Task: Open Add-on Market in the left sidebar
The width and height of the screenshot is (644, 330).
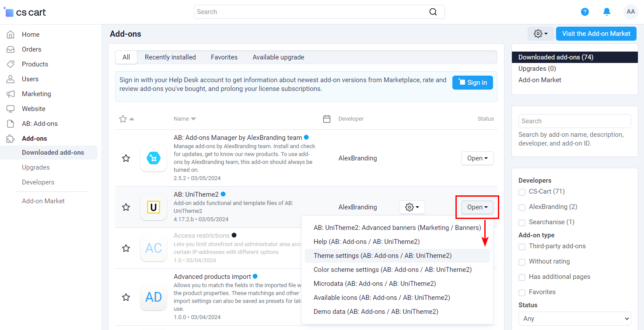Action: [x=43, y=201]
